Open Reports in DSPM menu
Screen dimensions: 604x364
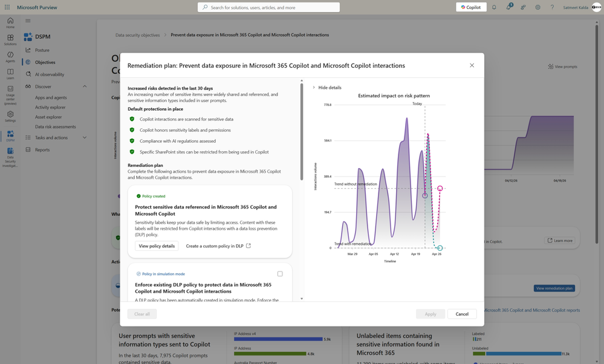coord(42,150)
